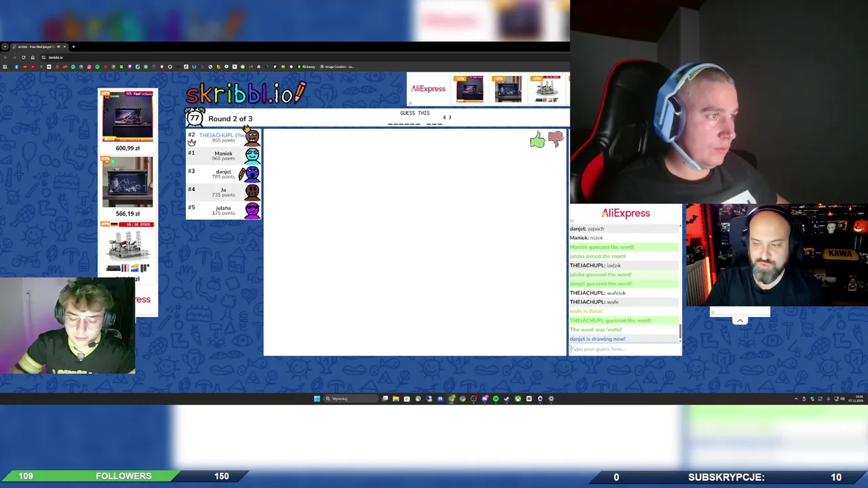Click chat message 'Maniek: rożek'
The width and height of the screenshot is (868, 488).
tap(586, 238)
